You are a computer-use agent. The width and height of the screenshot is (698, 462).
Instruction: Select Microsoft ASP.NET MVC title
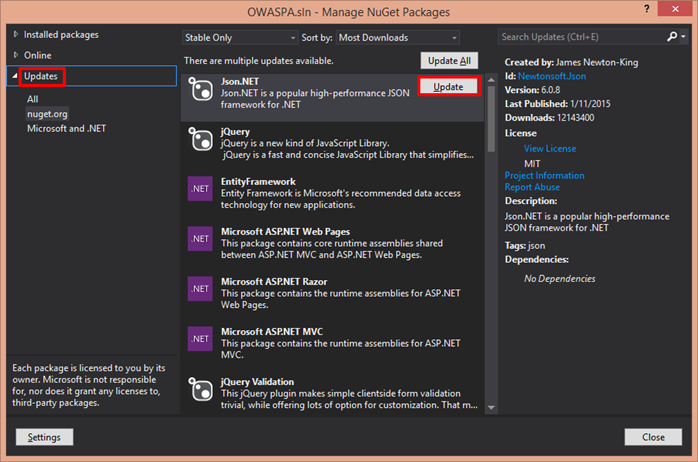[272, 332]
